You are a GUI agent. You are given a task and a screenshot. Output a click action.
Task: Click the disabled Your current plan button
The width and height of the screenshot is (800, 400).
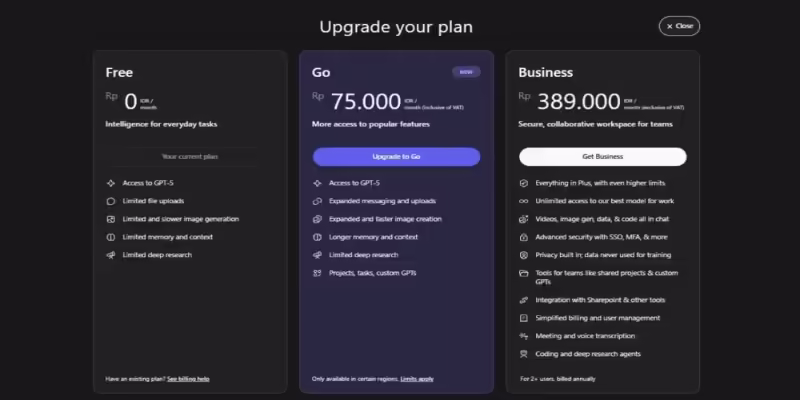point(190,157)
